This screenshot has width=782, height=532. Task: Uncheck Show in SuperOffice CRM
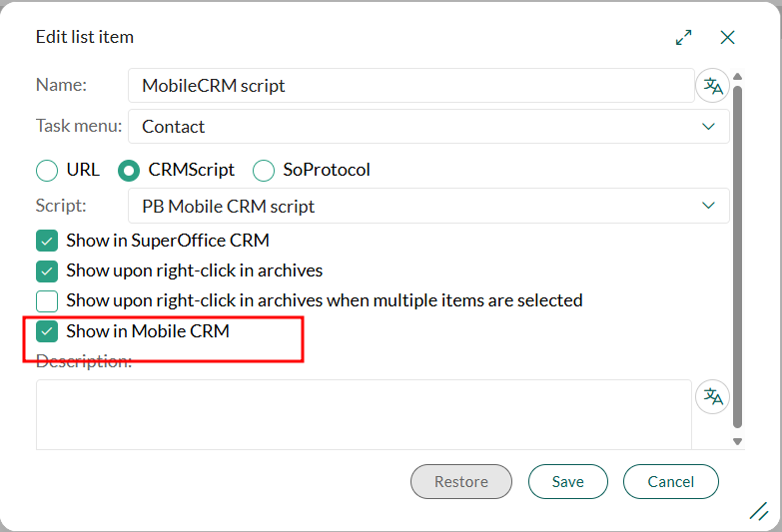tap(47, 241)
